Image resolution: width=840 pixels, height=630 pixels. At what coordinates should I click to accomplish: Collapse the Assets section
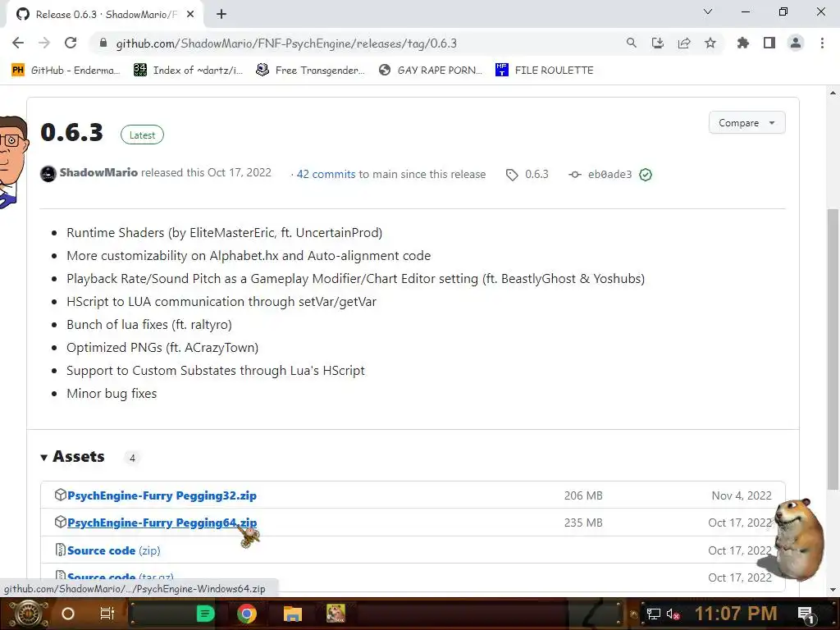(73, 456)
